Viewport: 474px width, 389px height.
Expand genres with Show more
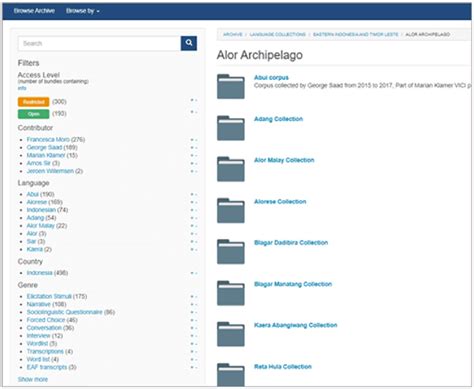point(33,380)
